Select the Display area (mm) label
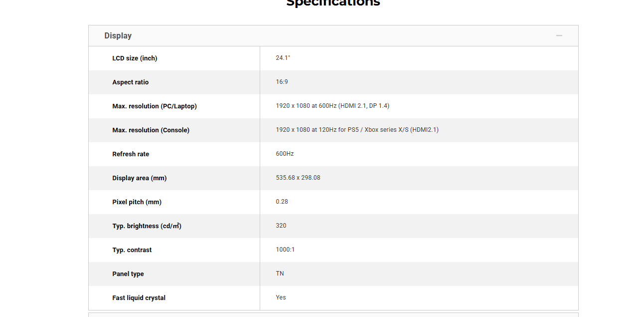 pos(140,178)
